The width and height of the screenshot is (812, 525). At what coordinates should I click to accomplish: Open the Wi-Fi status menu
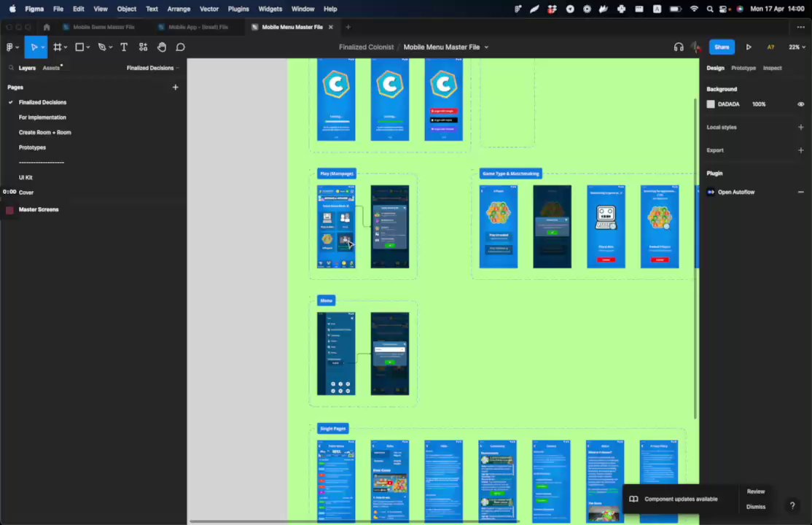(694, 9)
